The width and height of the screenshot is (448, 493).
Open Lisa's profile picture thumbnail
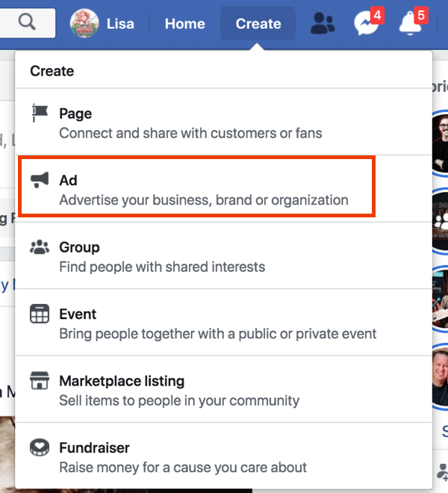[x=84, y=23]
